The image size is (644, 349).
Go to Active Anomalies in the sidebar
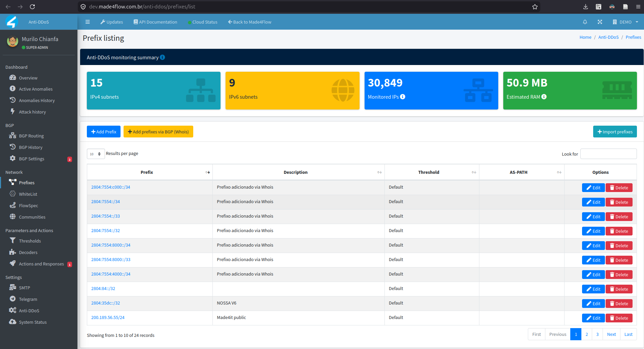(x=36, y=89)
